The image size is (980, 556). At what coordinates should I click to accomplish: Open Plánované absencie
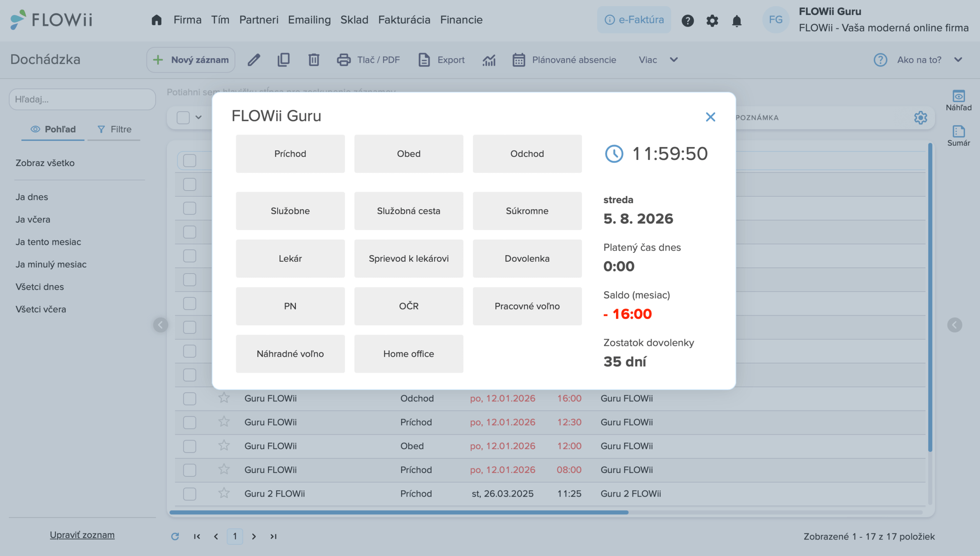tap(564, 60)
